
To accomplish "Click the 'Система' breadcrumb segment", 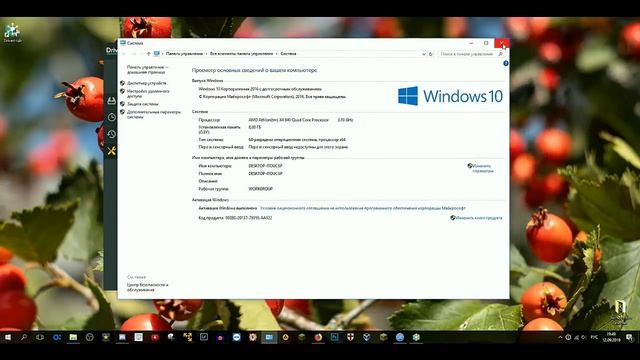I will 288,53.
